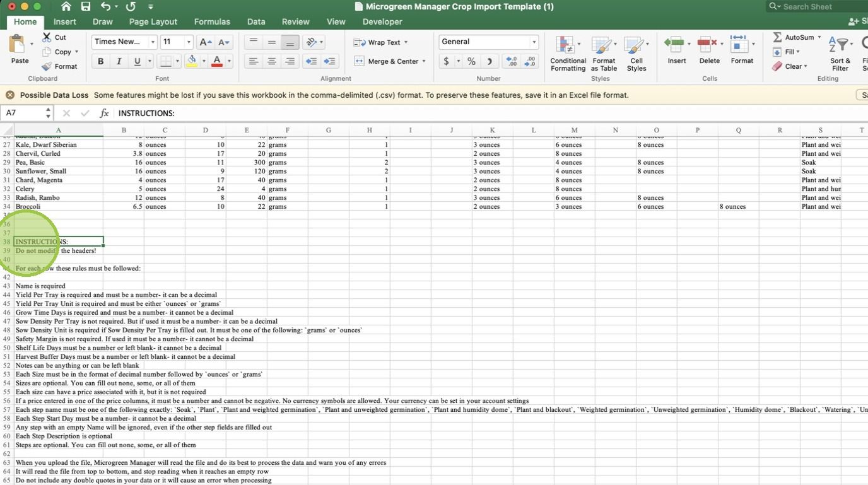868x485 pixels.
Task: Apply the yellow fill color
Action: [x=192, y=61]
